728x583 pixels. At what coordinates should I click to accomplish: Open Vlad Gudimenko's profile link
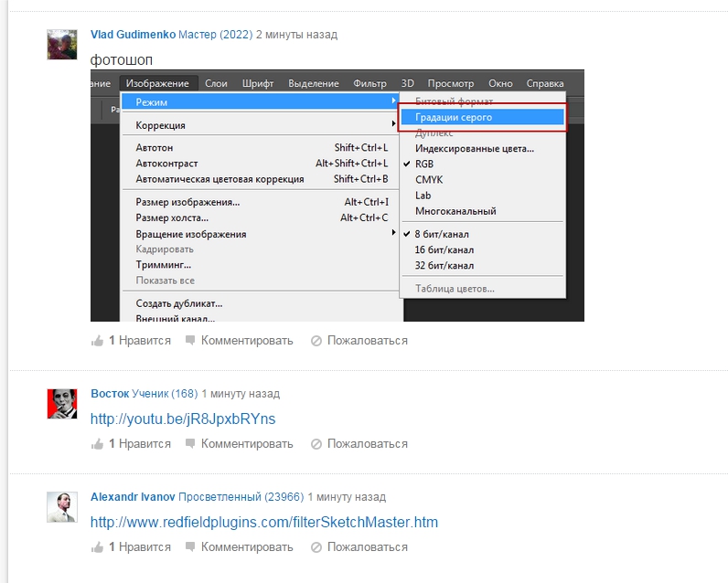133,35
